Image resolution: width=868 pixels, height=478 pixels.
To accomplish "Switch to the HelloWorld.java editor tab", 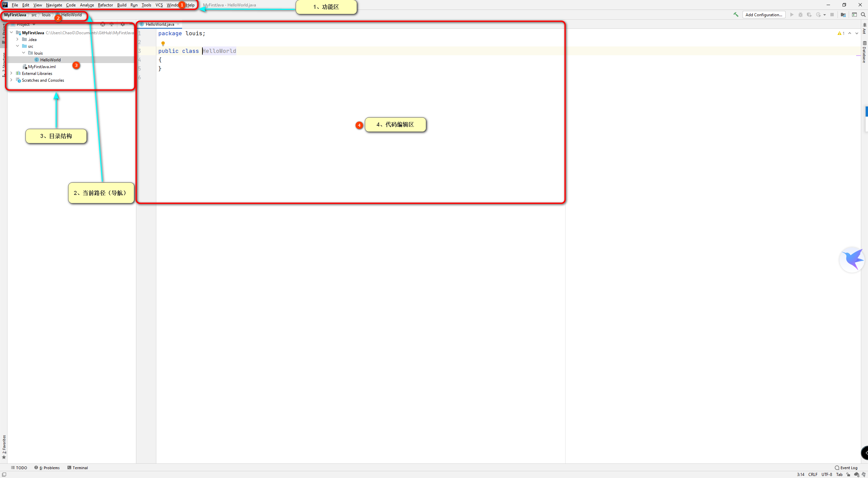I will pos(159,24).
